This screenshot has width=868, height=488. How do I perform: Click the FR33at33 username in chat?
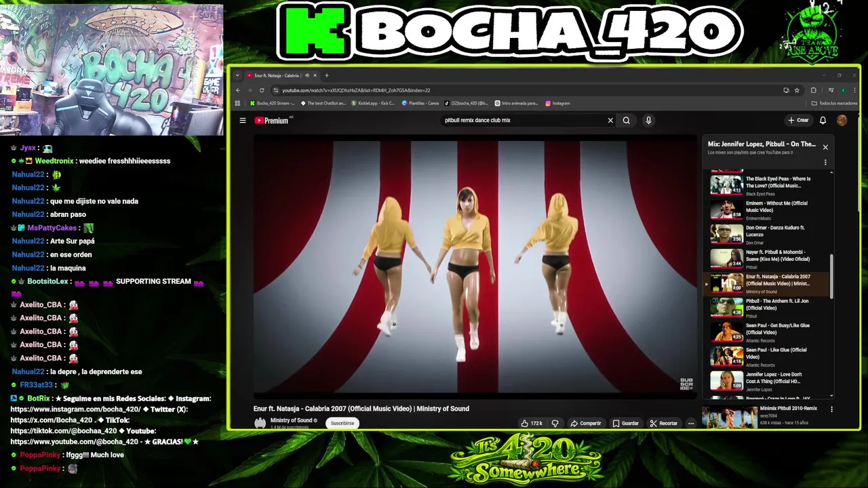pos(36,386)
